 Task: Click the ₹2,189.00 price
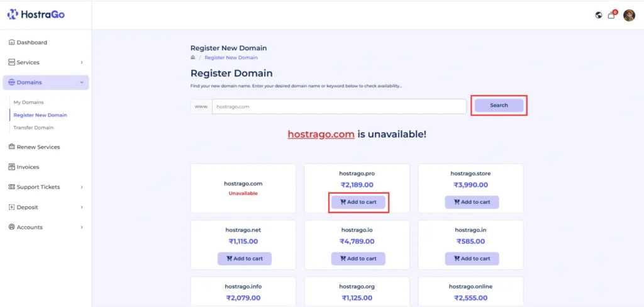tap(357, 185)
